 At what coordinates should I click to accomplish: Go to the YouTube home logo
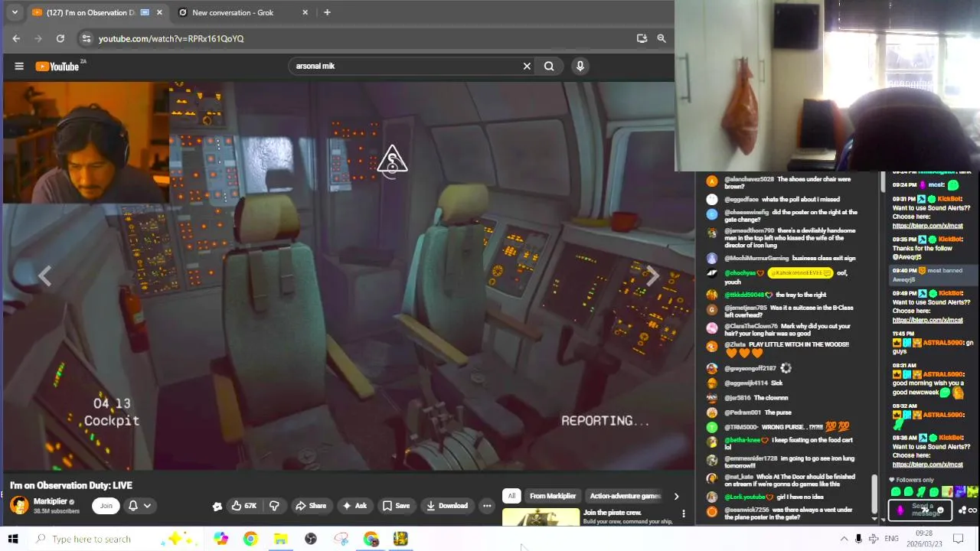pyautogui.click(x=57, y=67)
